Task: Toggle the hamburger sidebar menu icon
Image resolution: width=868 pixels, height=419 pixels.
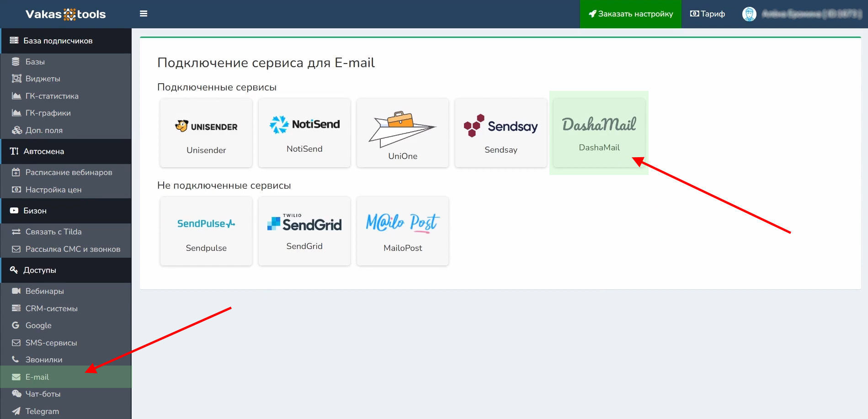Action: pyautogui.click(x=144, y=14)
